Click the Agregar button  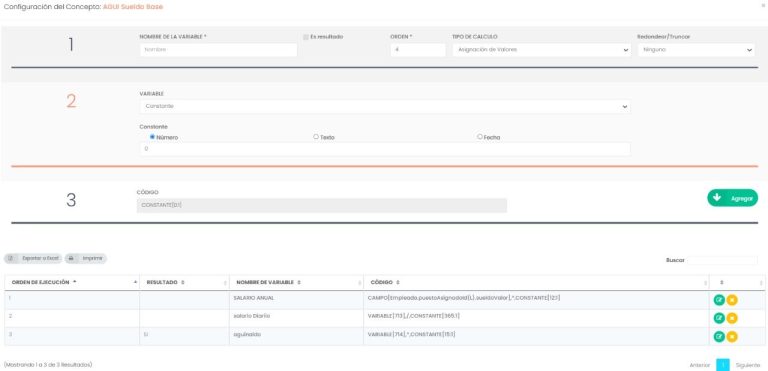pyautogui.click(x=732, y=198)
